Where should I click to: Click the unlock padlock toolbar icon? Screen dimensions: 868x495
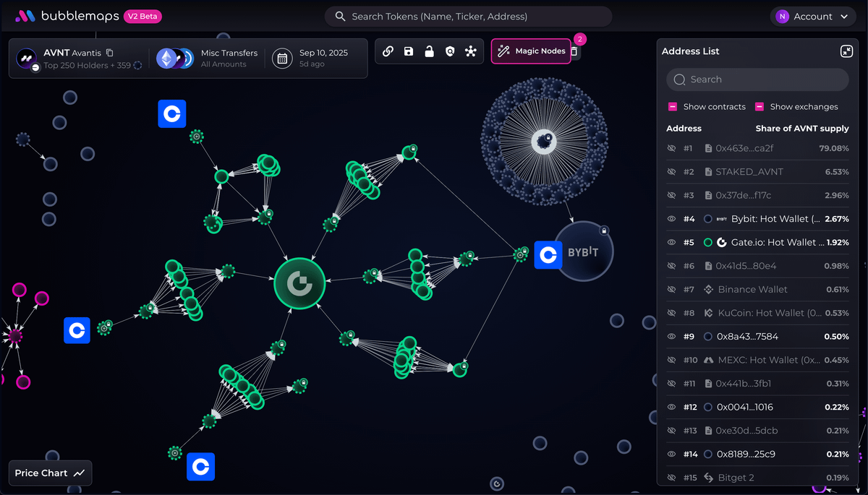[x=429, y=51]
